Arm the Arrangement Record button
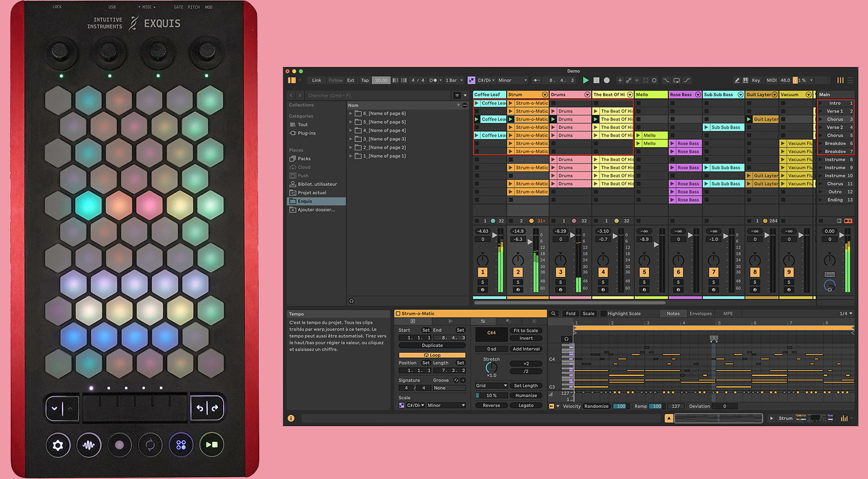Screen dimensions: 868x479 pyautogui.click(x=606, y=81)
